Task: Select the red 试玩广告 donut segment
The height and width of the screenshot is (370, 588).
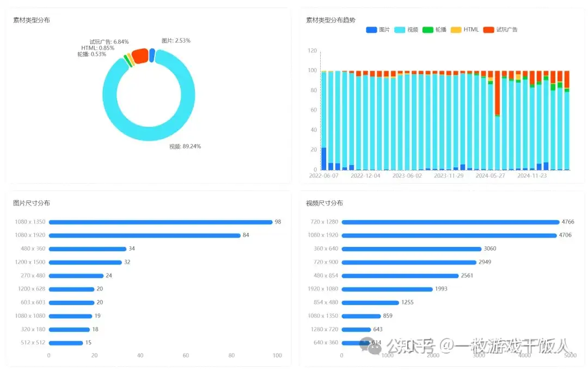Action: click(140, 56)
